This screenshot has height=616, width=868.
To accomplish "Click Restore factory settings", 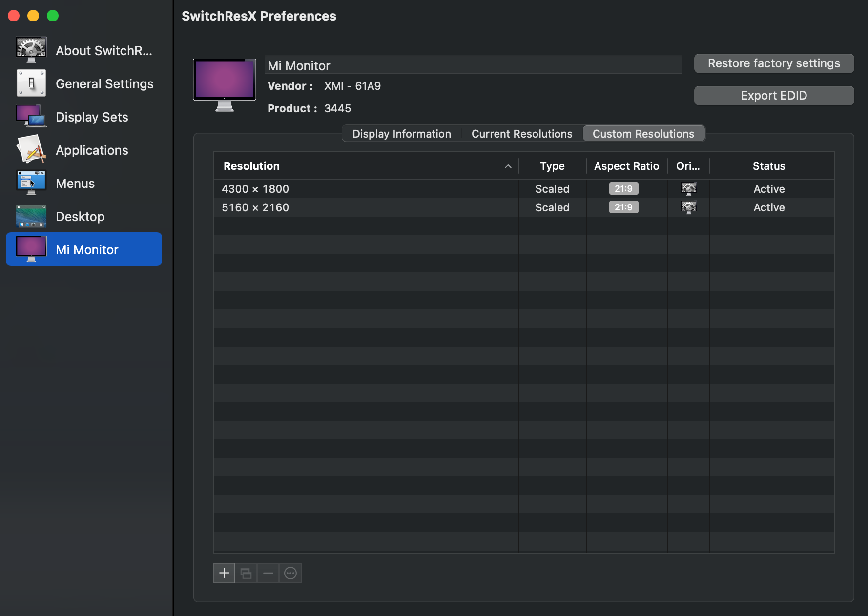I will (x=774, y=63).
